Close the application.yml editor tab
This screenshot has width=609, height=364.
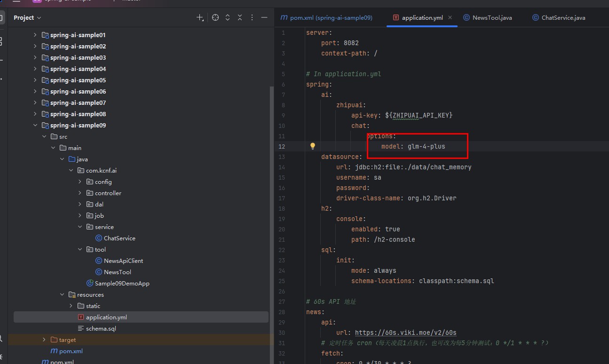(450, 17)
